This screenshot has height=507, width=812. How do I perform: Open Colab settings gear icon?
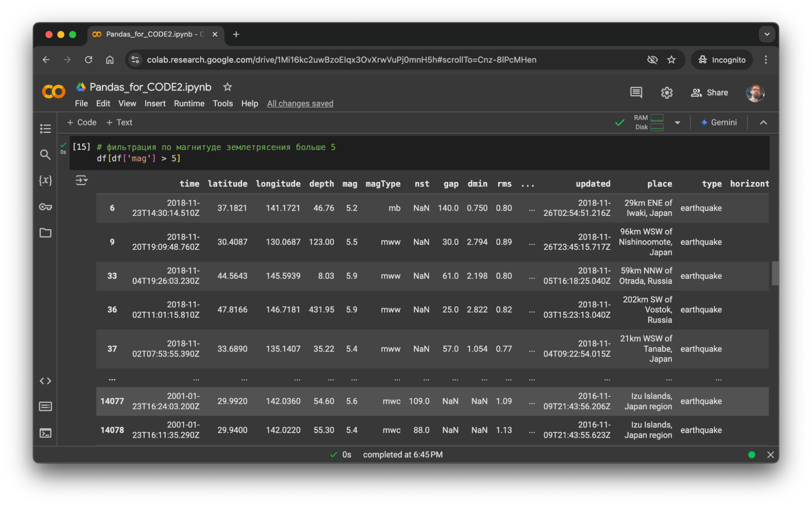coord(667,93)
